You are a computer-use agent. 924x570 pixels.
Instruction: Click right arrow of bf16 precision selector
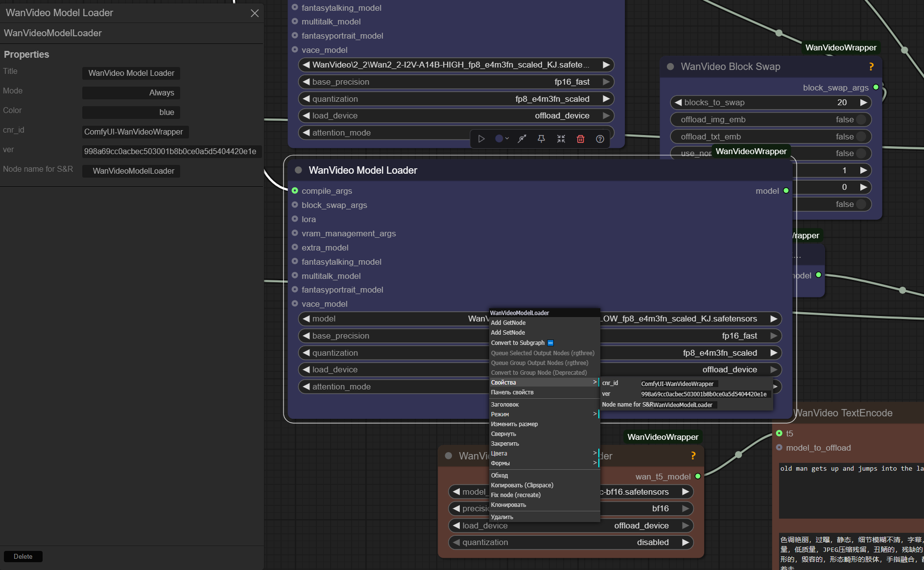[686, 509]
